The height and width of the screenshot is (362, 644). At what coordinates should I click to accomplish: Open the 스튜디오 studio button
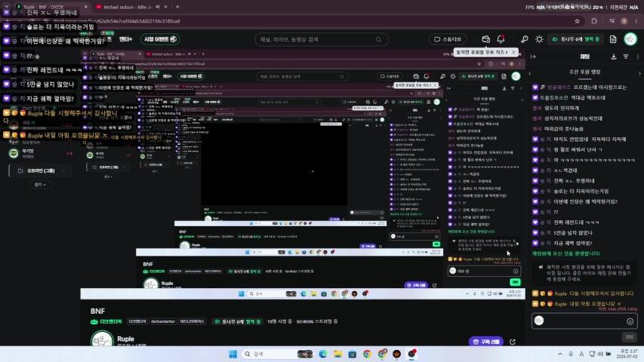(x=448, y=39)
